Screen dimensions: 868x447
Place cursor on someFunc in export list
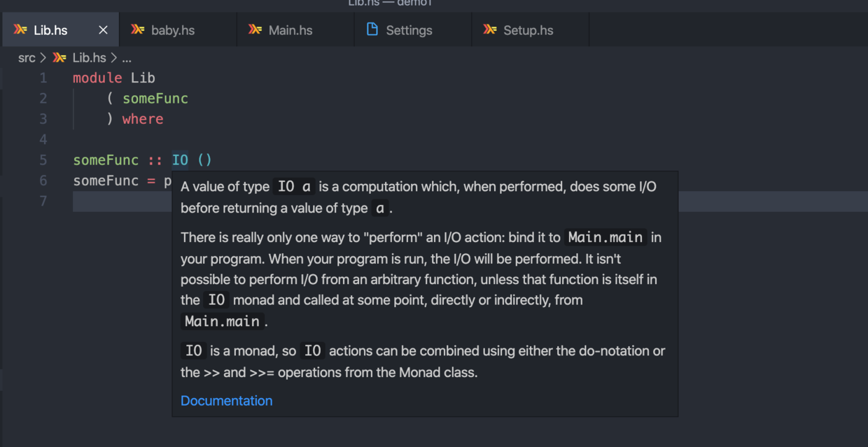coord(155,99)
